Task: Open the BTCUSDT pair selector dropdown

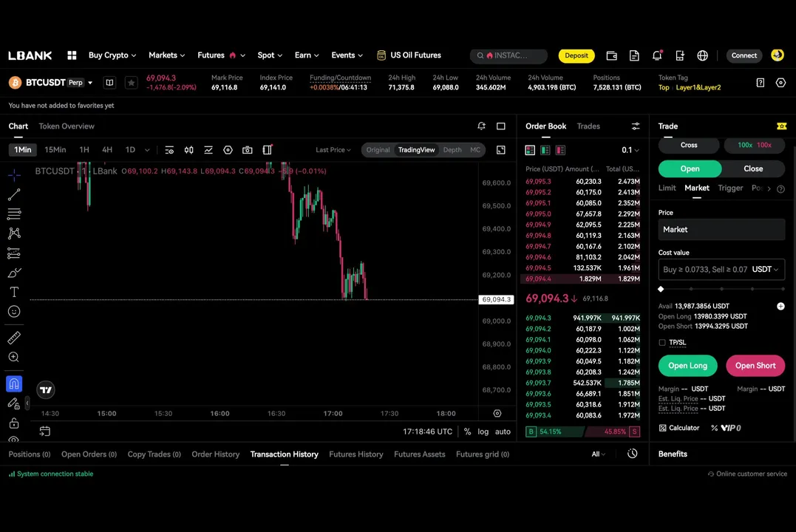Action: pos(90,83)
